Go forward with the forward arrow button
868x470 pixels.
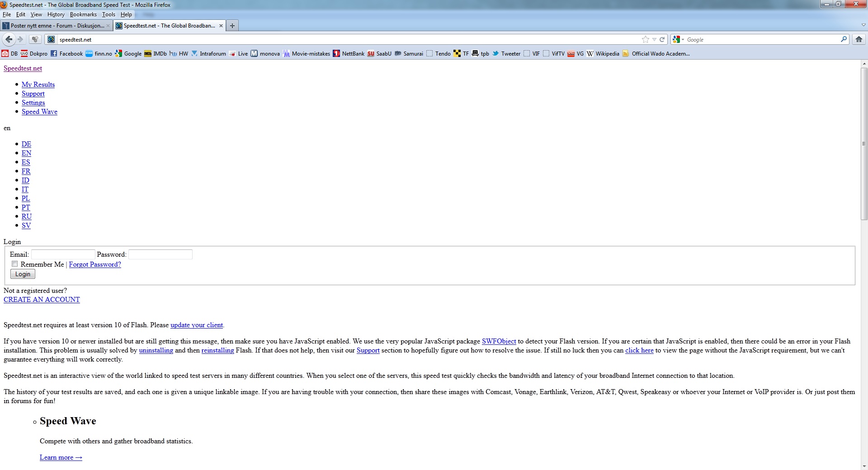coord(20,39)
